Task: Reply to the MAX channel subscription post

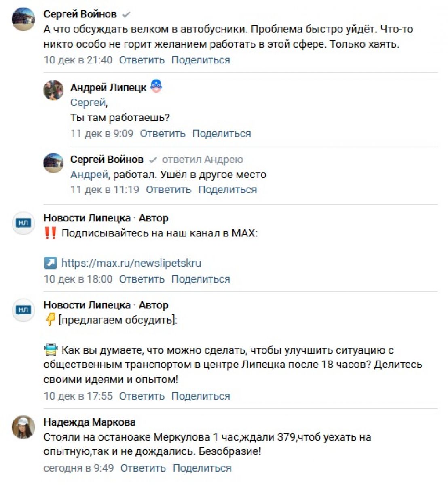Action: click(x=142, y=279)
